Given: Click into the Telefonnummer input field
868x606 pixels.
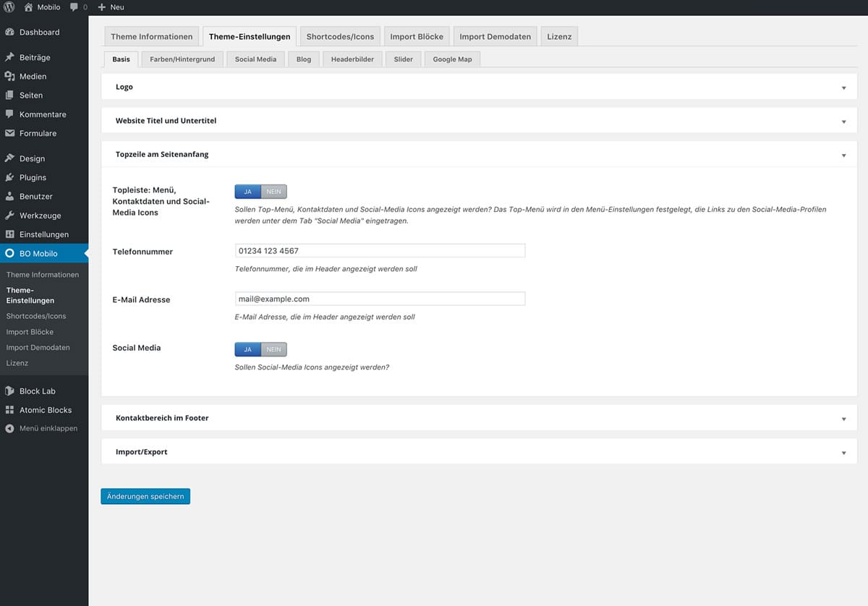Looking at the screenshot, I should (x=380, y=251).
